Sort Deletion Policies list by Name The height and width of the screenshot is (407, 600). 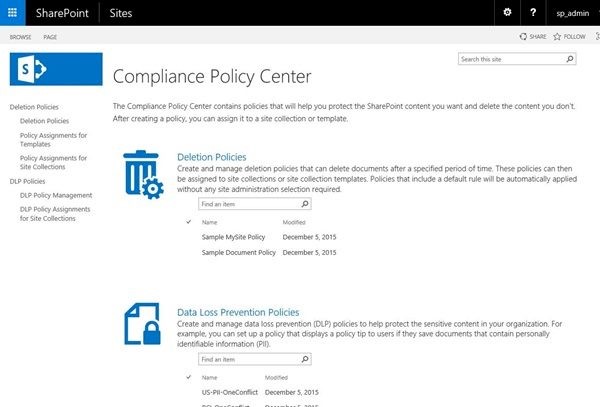(209, 222)
